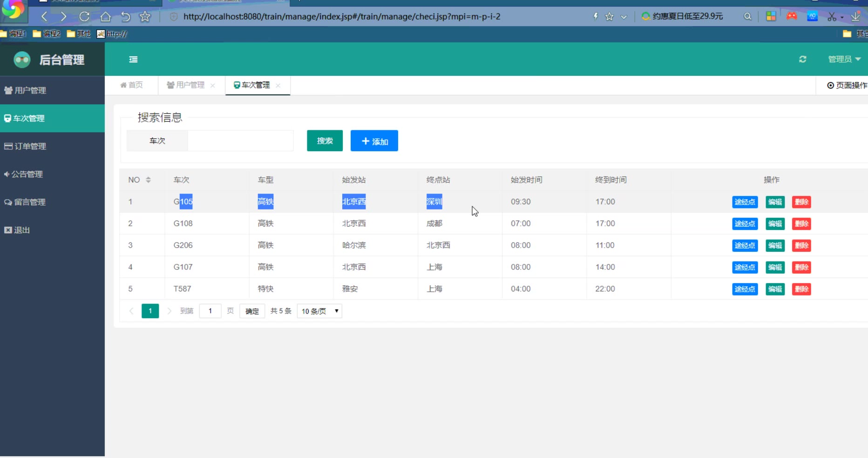Click the green 搜索 button
The image size is (868, 458).
(325, 141)
